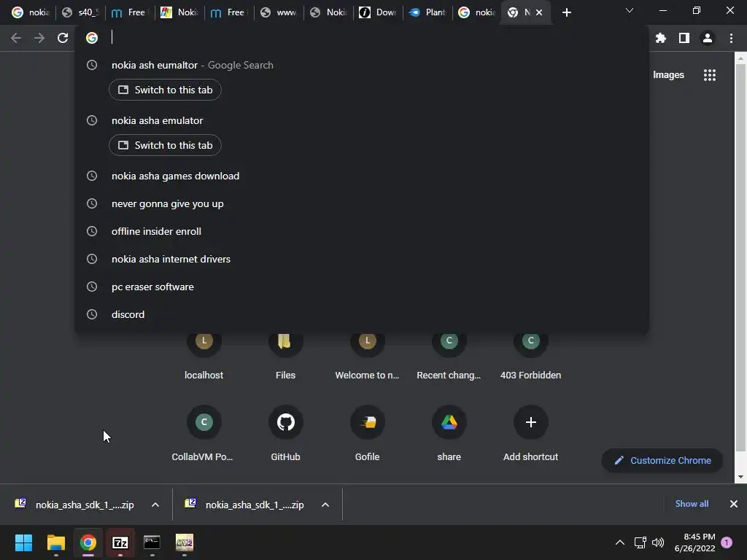The image size is (747, 560).
Task: Toggle the side panel icon
Action: tap(684, 38)
